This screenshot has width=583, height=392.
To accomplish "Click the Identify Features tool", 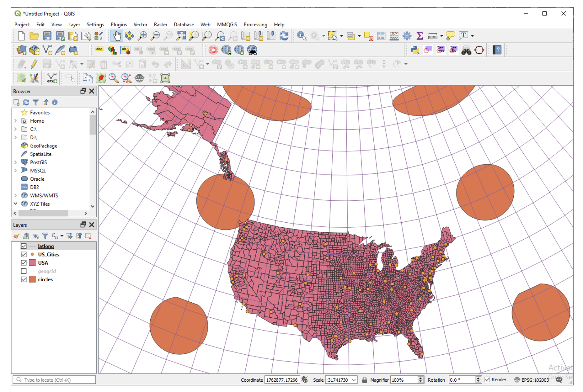I will click(x=301, y=36).
